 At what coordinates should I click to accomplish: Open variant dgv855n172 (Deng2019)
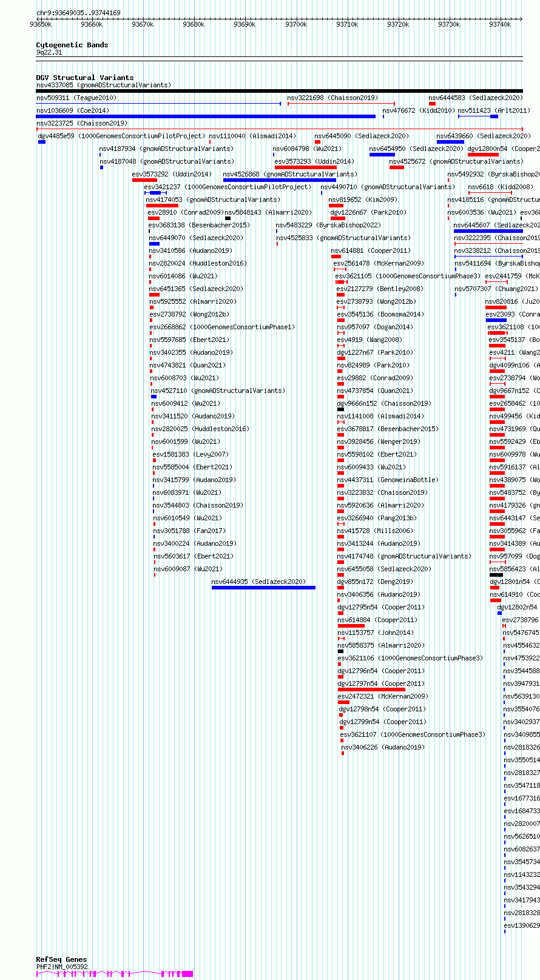tap(375, 582)
